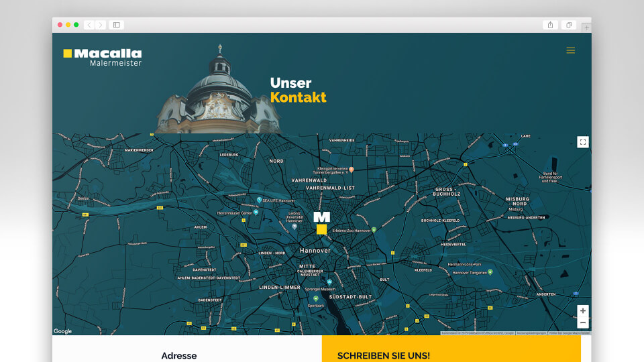Open a new browser tab
The image size is (644, 362).
586,27
